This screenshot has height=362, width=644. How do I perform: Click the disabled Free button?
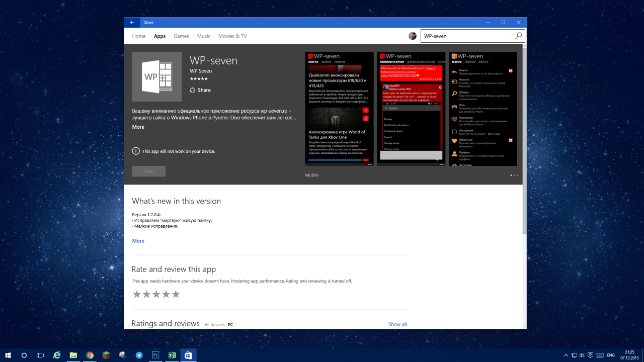tap(149, 171)
